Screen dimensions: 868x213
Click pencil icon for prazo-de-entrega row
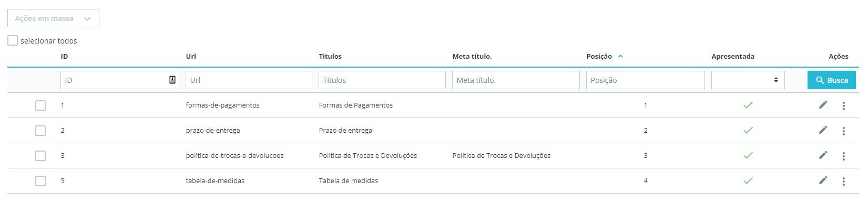point(823,130)
